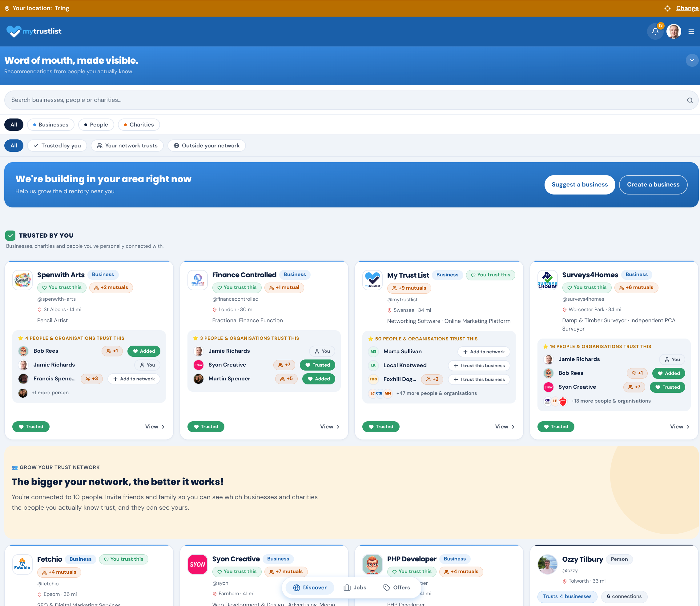Image resolution: width=700 pixels, height=606 pixels.
Task: Open the user profile avatar
Action: (674, 31)
